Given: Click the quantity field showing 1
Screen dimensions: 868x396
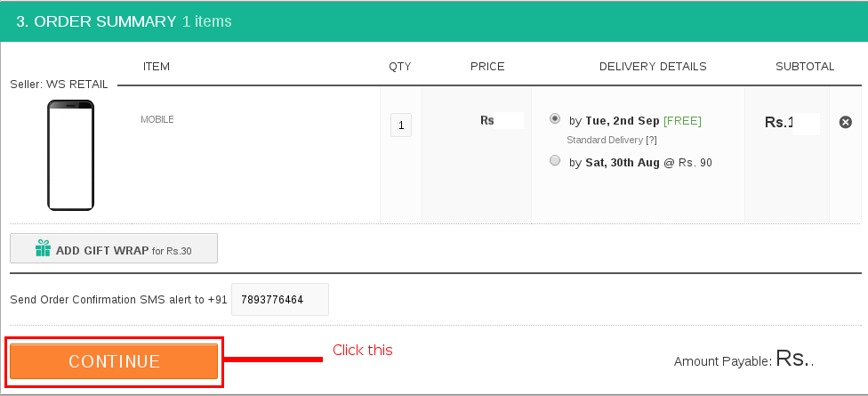Looking at the screenshot, I should click(401, 125).
